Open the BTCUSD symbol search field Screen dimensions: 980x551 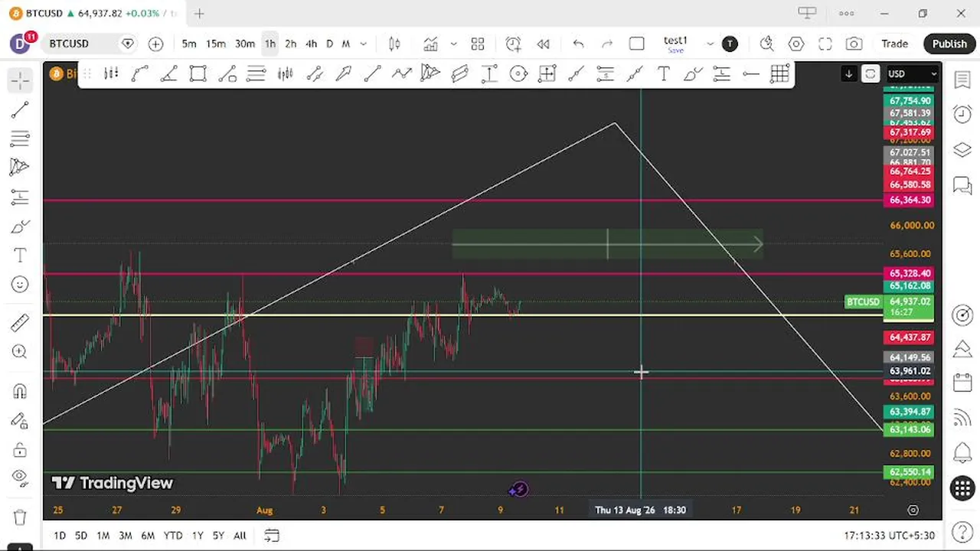click(79, 44)
